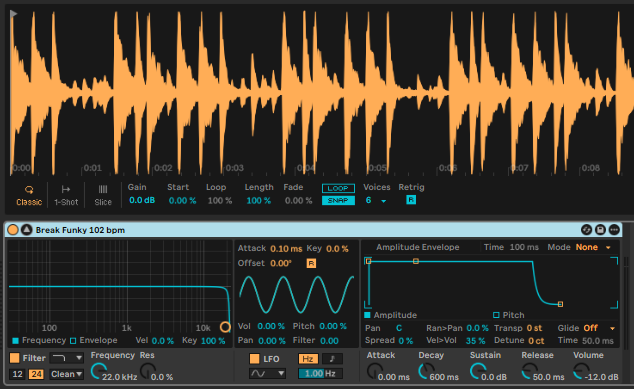Switch LFO rate to Hz mode
Screen dimensions: 634x389
309,359
